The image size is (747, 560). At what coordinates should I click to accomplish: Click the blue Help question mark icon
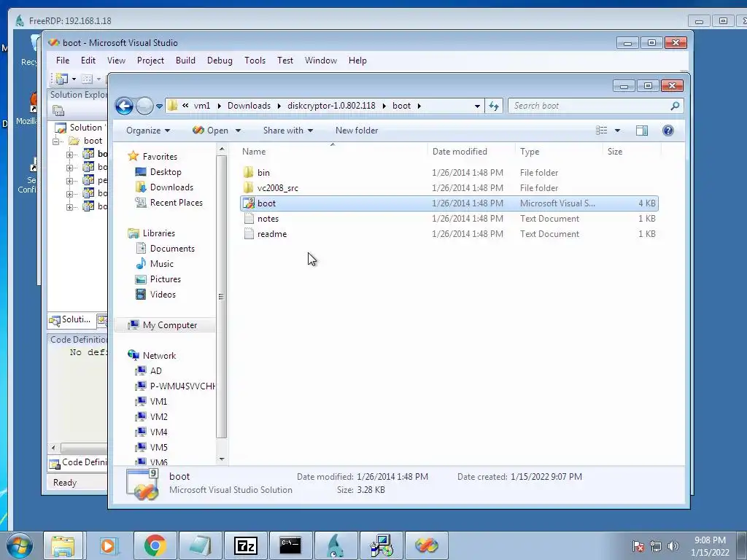click(x=668, y=131)
